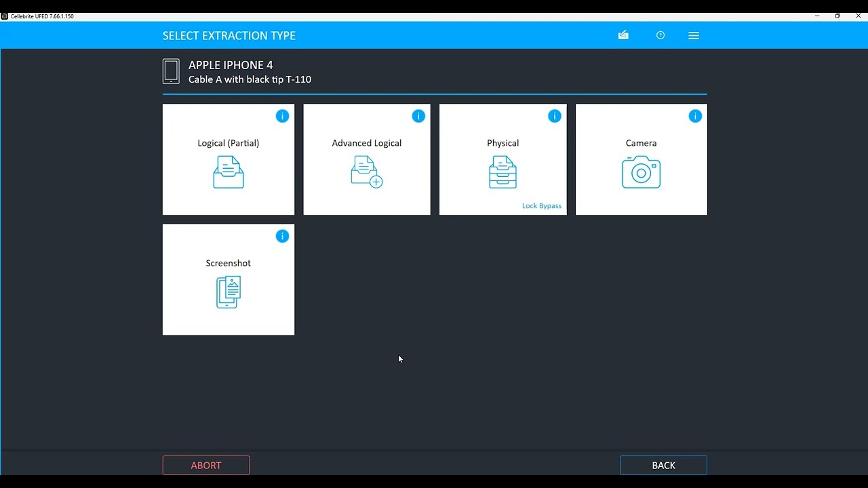This screenshot has height=488, width=868.
Task: Click the Advanced Logical document-plus icon
Action: tap(367, 172)
